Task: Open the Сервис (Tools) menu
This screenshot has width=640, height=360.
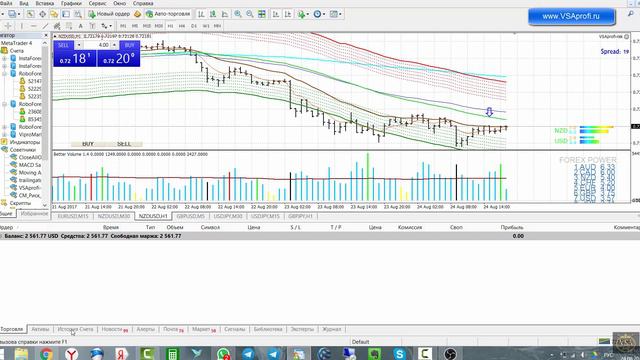Action: pos(98,3)
